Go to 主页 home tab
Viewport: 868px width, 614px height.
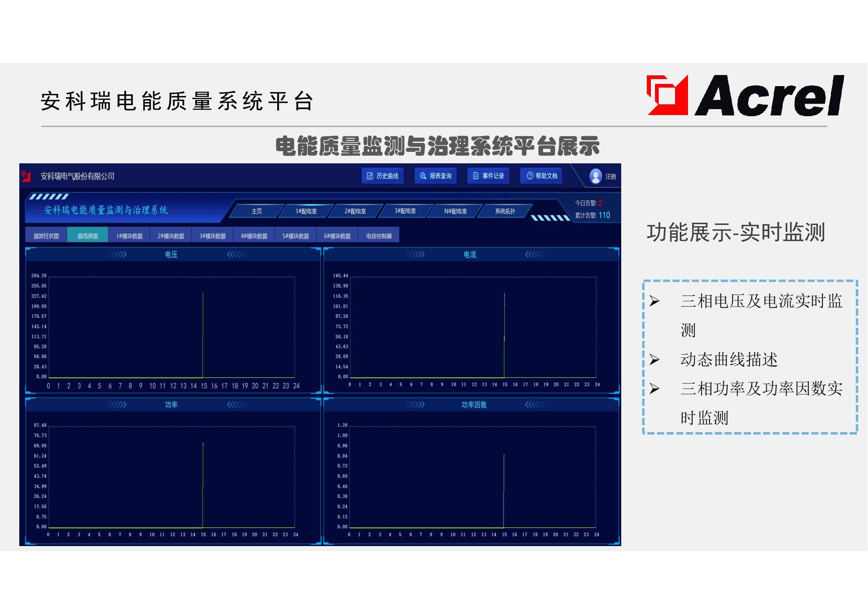tap(257, 211)
